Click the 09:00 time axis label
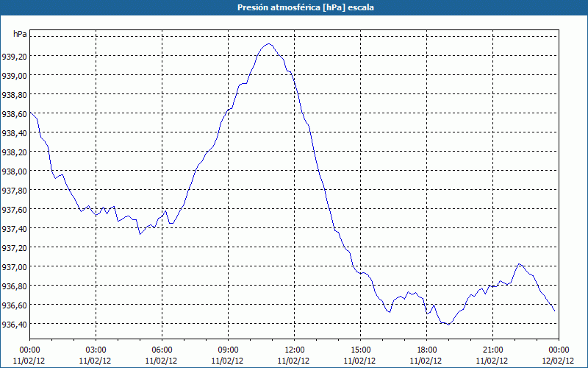 point(229,350)
